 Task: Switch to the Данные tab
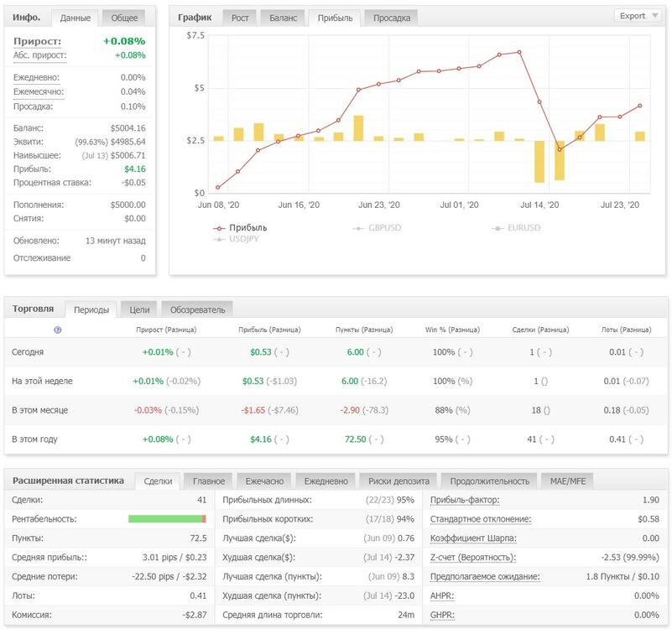point(75,18)
